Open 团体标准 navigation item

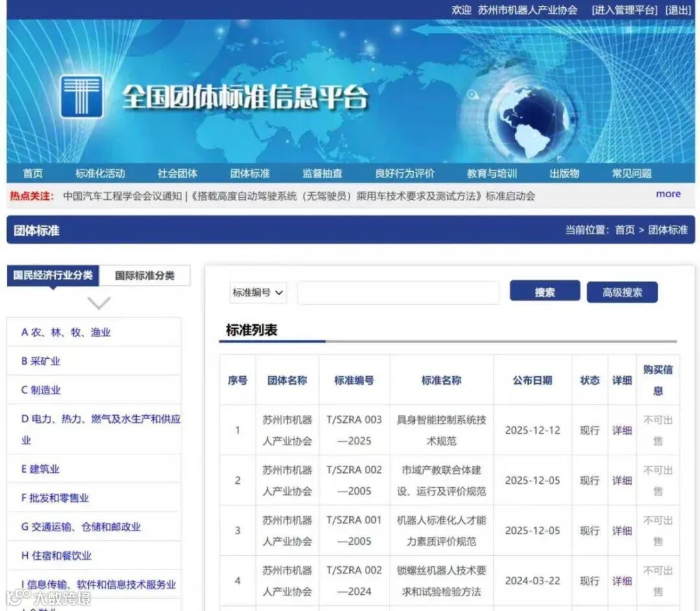(250, 173)
